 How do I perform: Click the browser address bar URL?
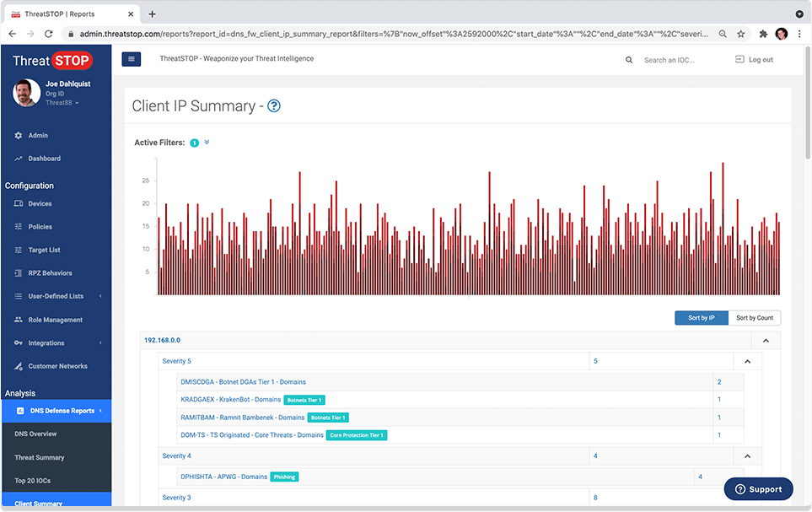tap(394, 34)
